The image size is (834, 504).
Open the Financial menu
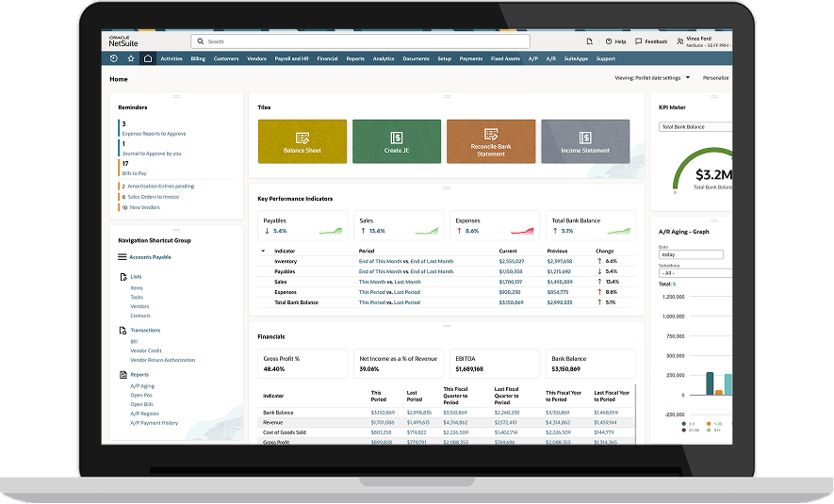(x=327, y=58)
